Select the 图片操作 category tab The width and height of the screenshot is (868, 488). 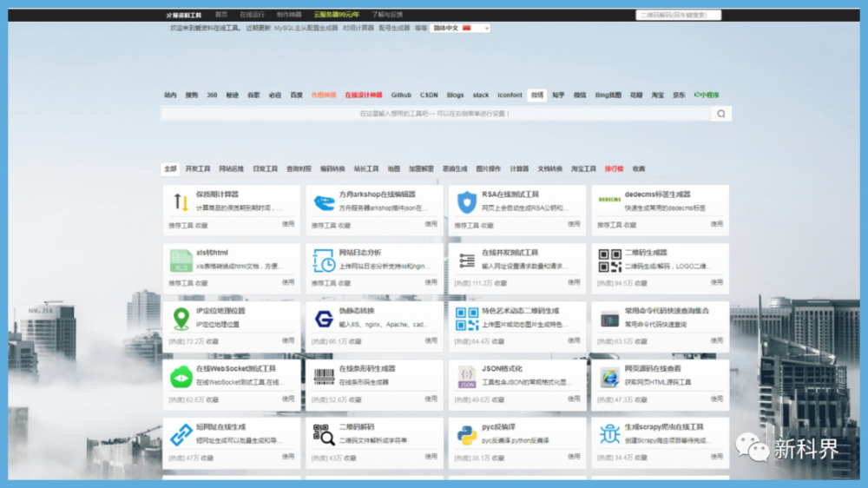coord(488,169)
